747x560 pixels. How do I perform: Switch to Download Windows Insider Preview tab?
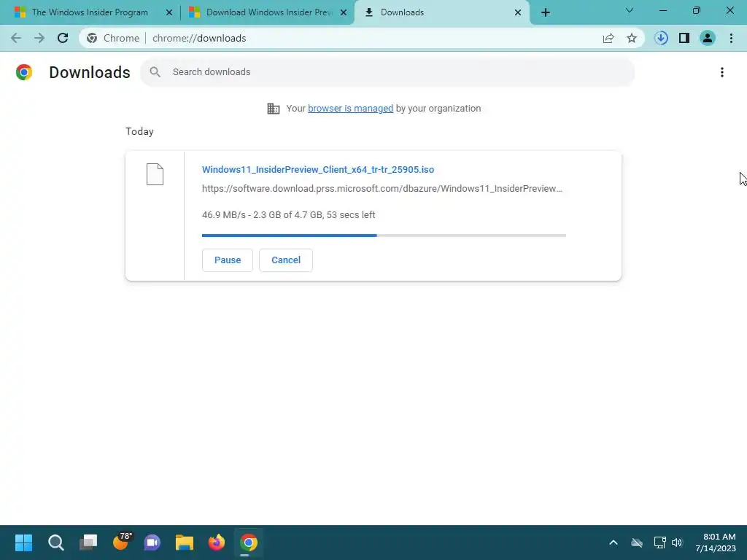(267, 12)
